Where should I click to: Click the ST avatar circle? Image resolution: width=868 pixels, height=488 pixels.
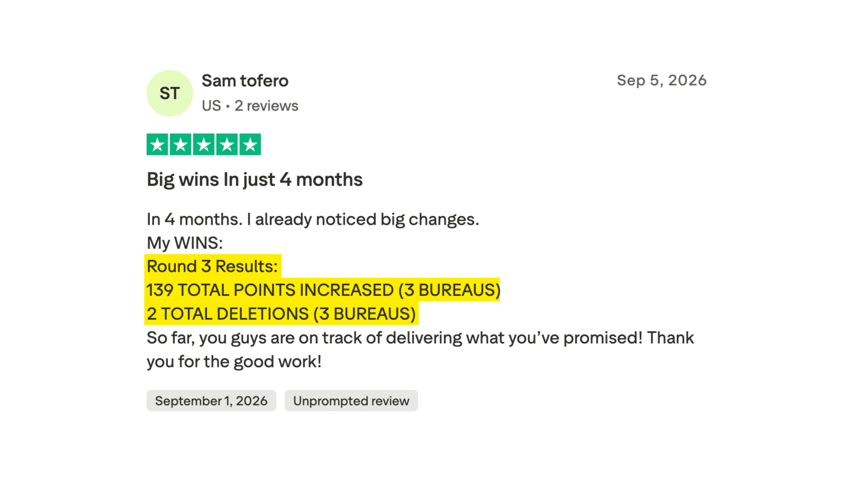pyautogui.click(x=170, y=93)
